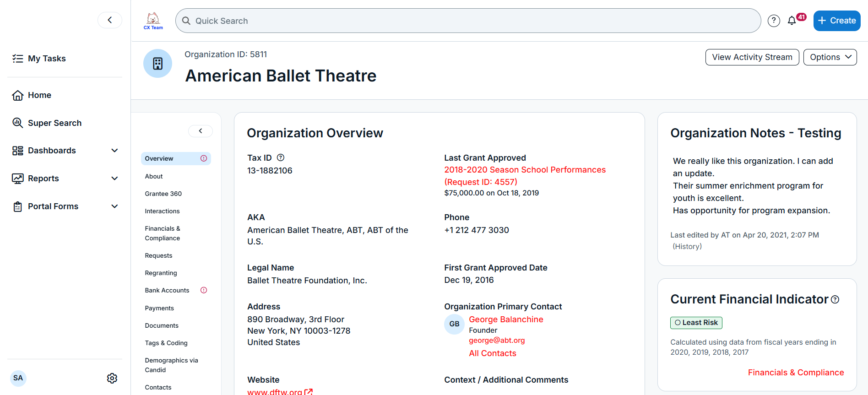Click the Create button
This screenshot has height=395, width=868.
coord(837,21)
